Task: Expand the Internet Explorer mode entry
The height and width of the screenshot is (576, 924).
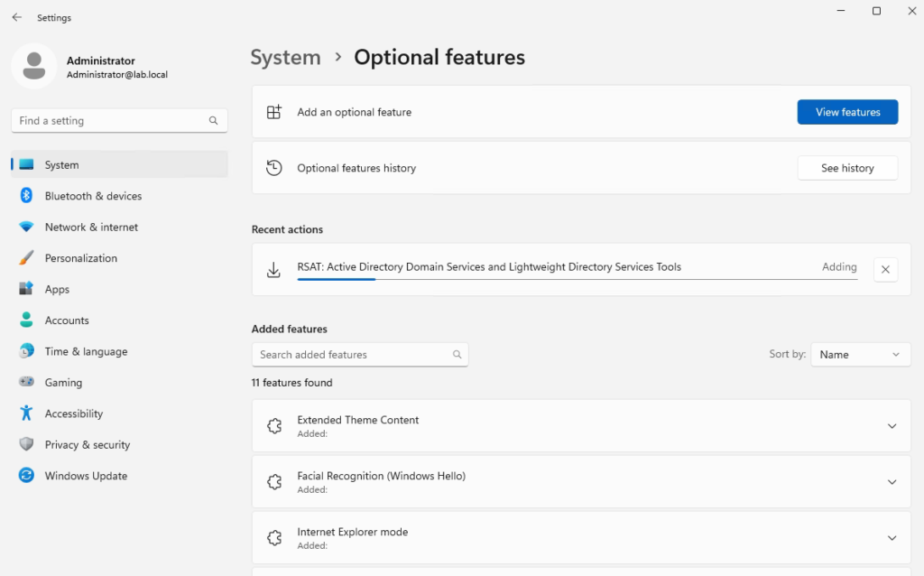Action: [x=892, y=538]
